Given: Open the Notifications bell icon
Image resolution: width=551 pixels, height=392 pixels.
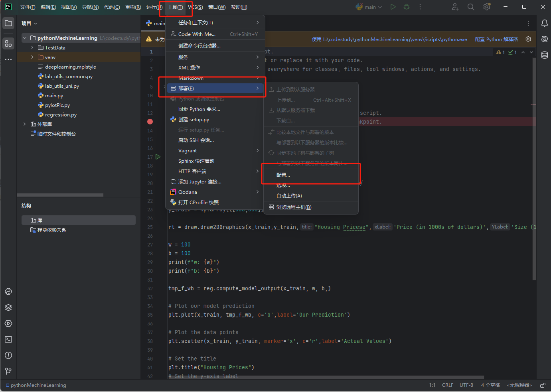Looking at the screenshot, I should coord(544,23).
